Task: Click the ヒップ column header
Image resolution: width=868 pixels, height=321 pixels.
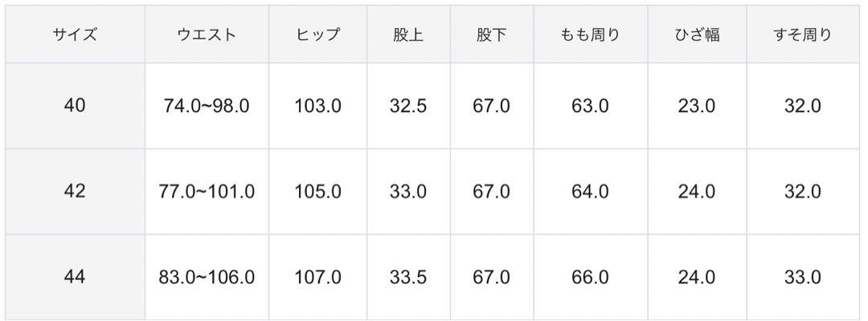Action: click(x=317, y=35)
